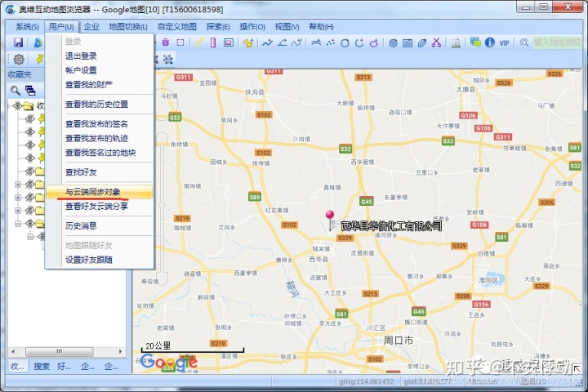588x392 pixels.
Task: Open the chat bubbles messages icon
Action: click(x=475, y=42)
